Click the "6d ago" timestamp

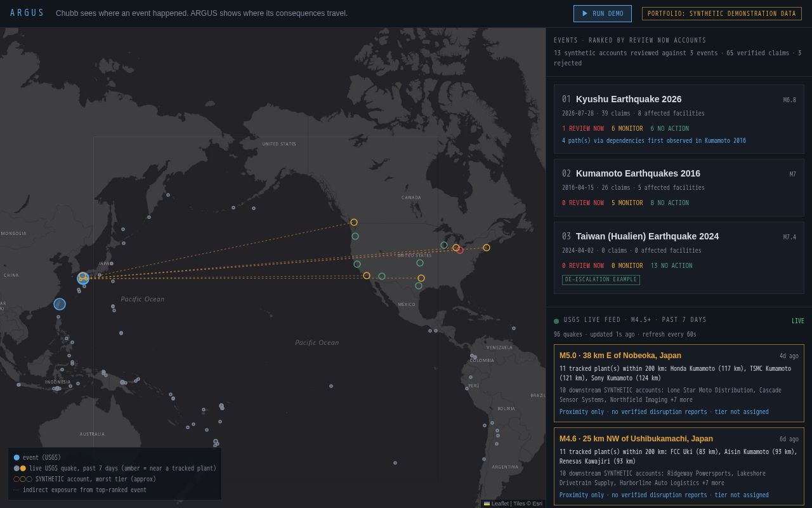[x=789, y=439]
